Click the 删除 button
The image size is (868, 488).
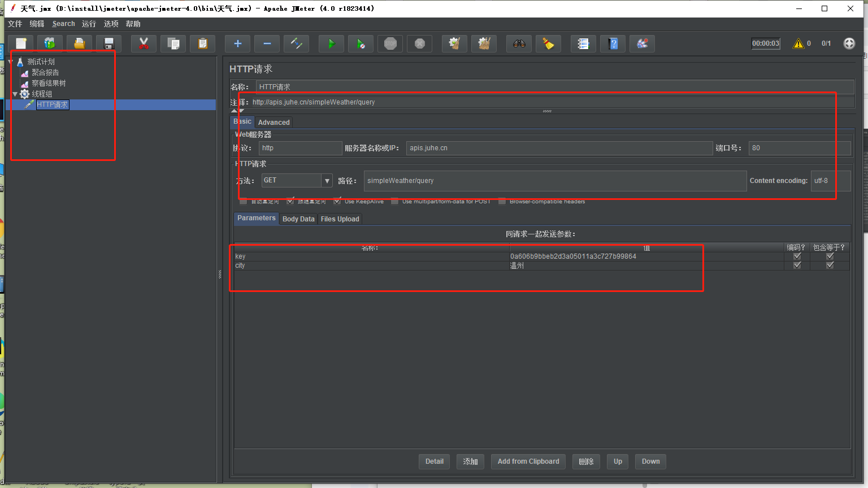click(x=586, y=461)
